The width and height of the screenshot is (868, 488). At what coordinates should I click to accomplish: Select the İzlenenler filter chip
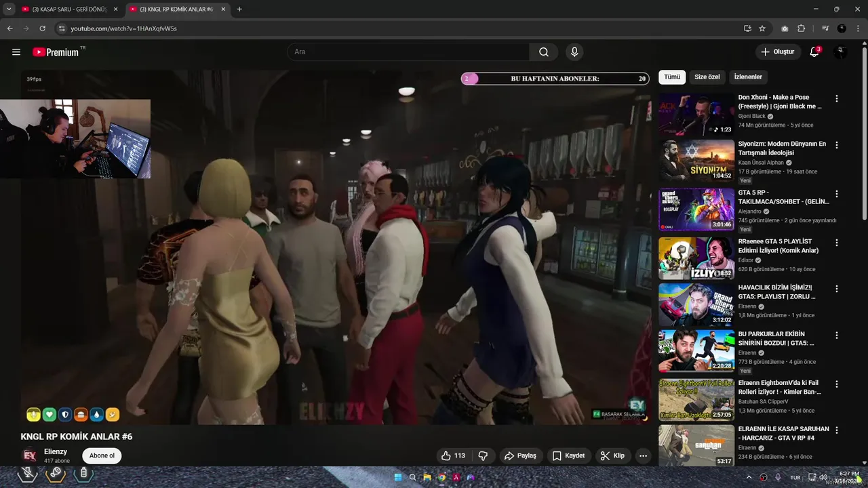pos(748,77)
